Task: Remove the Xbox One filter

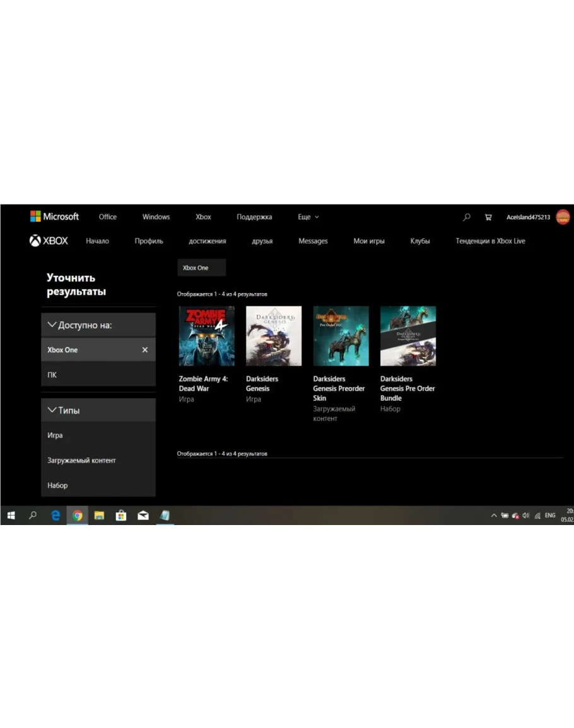Action: click(145, 350)
